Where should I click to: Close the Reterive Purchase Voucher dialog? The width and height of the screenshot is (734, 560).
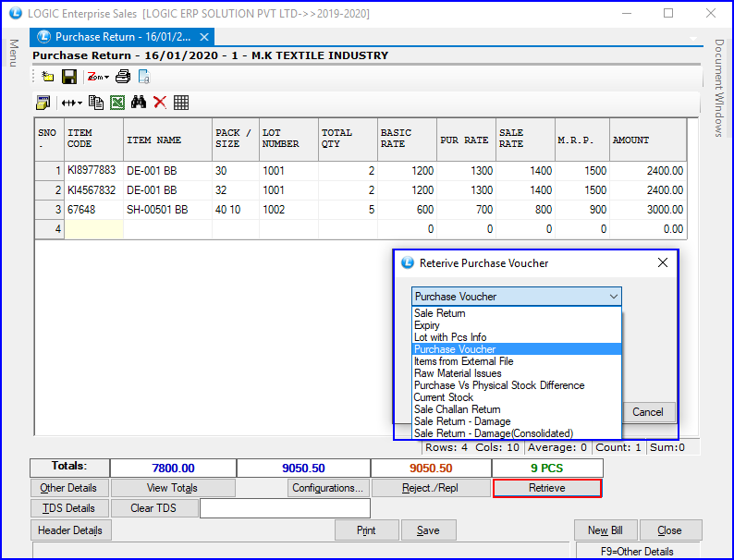663,263
